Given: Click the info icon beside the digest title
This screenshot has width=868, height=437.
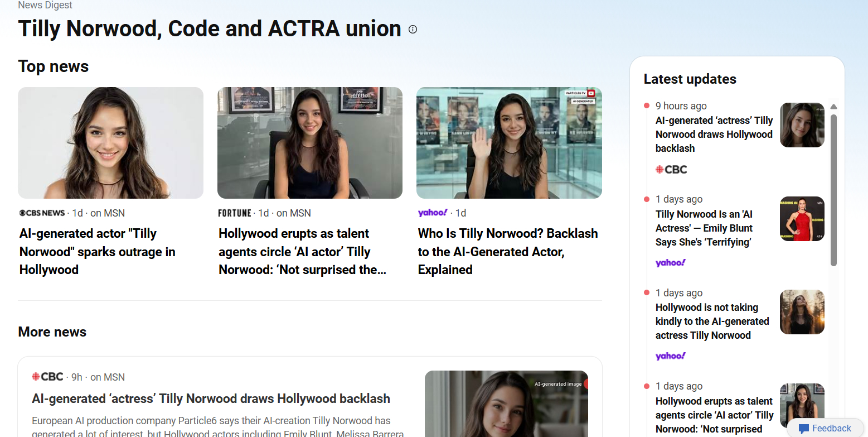Looking at the screenshot, I should [x=413, y=30].
